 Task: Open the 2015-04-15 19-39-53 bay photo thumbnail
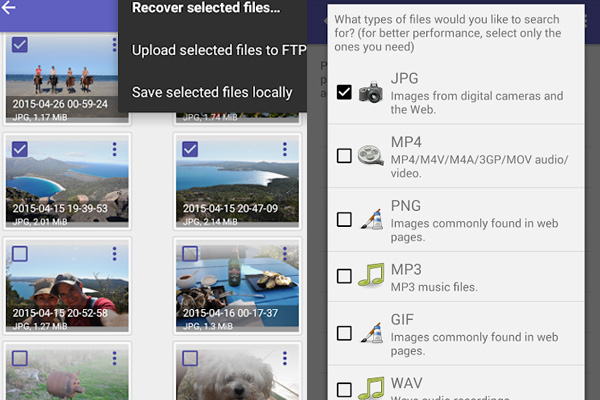click(x=67, y=181)
